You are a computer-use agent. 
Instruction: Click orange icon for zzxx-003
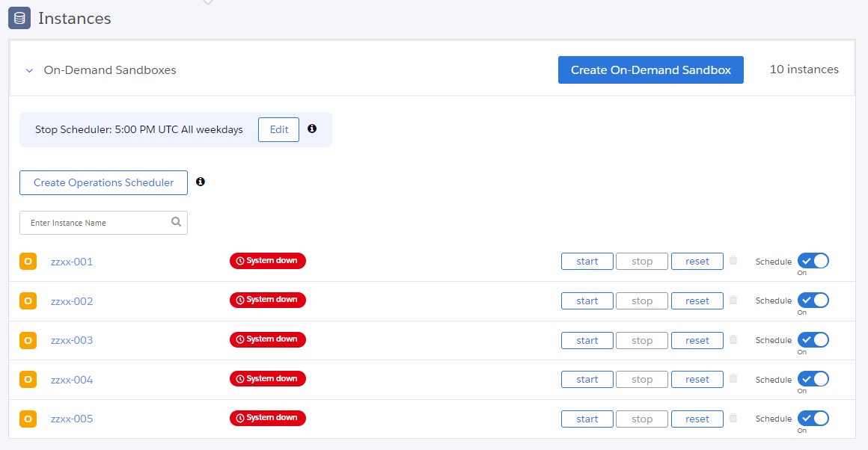pos(28,340)
